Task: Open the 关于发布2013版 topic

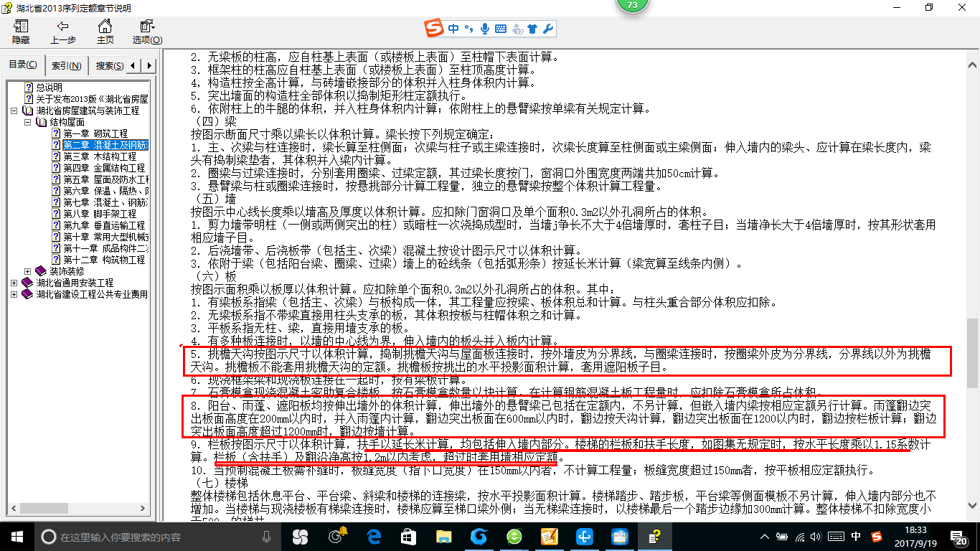Action: 92,99
